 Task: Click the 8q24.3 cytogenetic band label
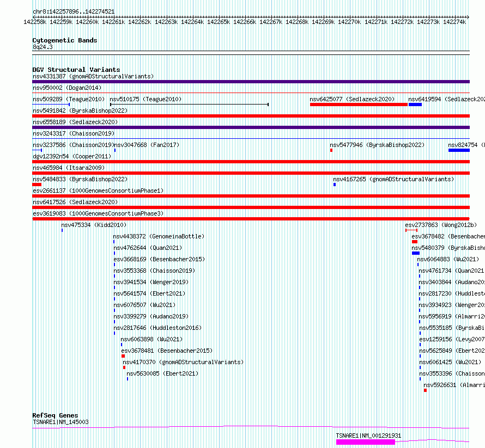[x=43, y=47]
